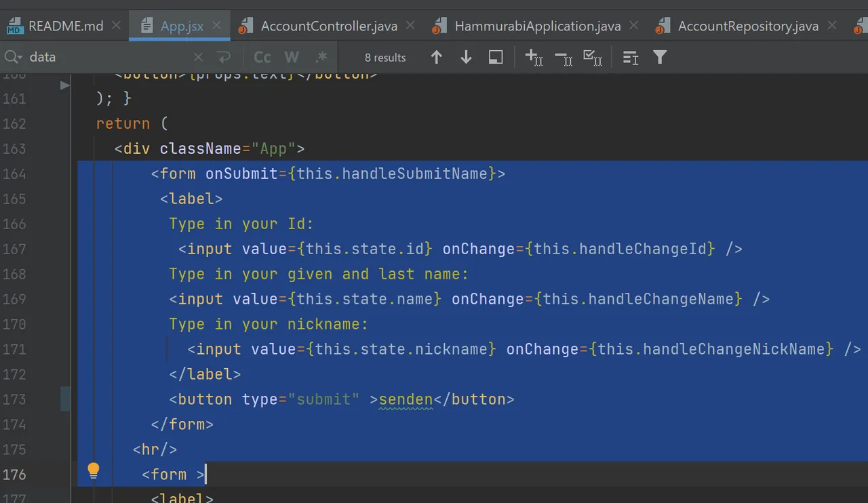
Task: Open the HammurabiApplication.java tab
Action: pyautogui.click(x=528, y=26)
